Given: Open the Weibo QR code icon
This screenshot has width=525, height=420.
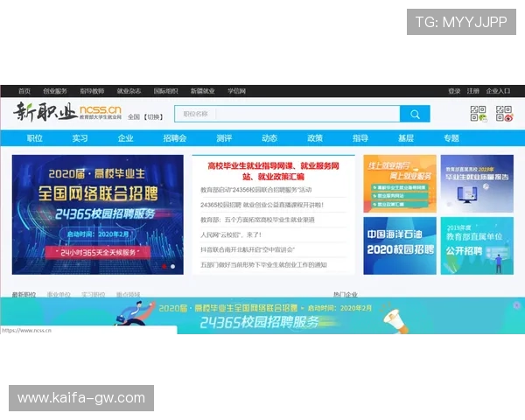Looking at the screenshot, I should click(504, 114).
